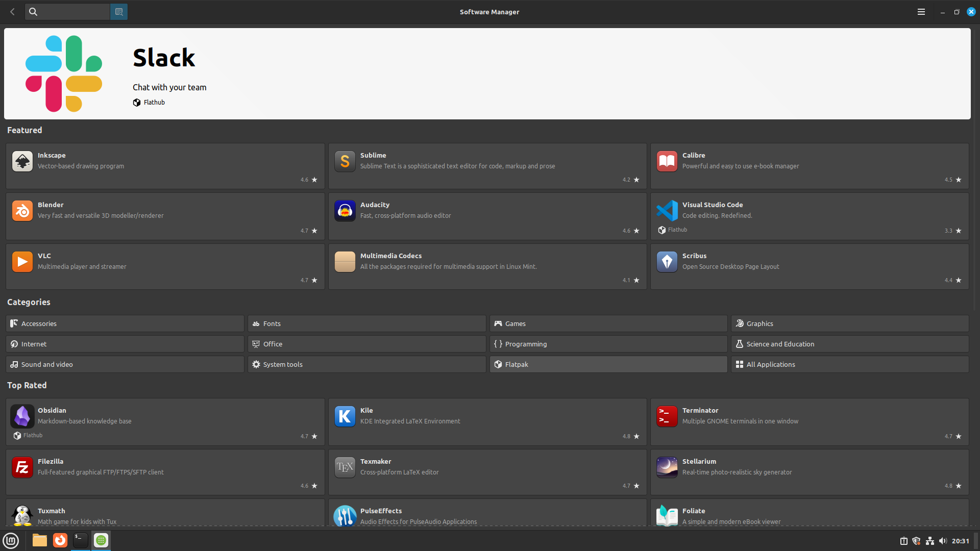Image resolution: width=980 pixels, height=551 pixels.
Task: Click the search input field
Action: 67,12
